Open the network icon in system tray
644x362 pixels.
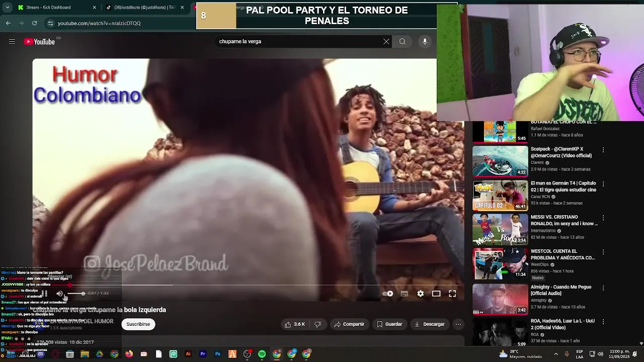pos(592,354)
